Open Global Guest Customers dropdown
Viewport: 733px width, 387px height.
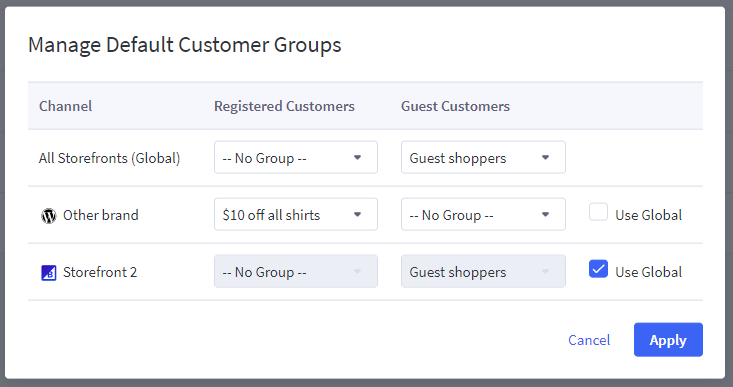(x=483, y=158)
